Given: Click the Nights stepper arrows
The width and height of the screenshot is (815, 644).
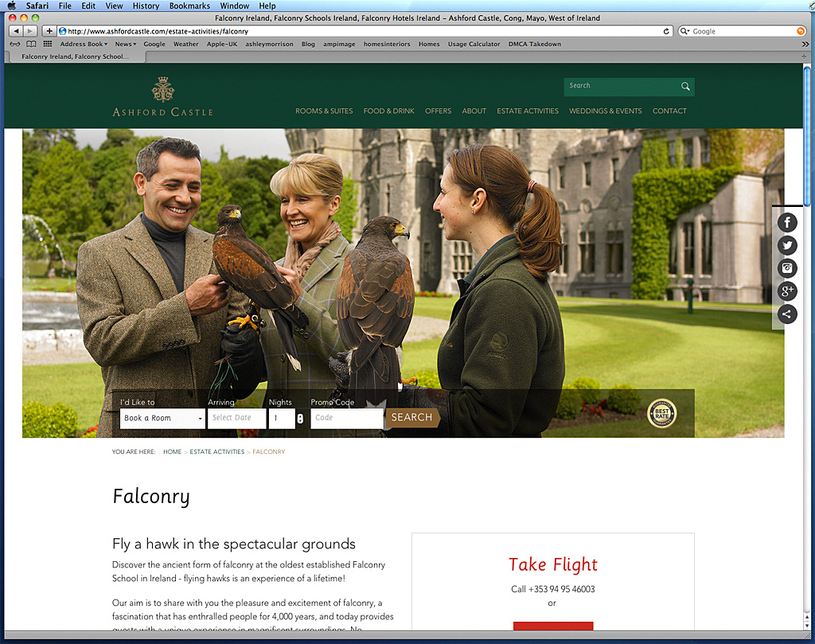Looking at the screenshot, I should point(300,418).
